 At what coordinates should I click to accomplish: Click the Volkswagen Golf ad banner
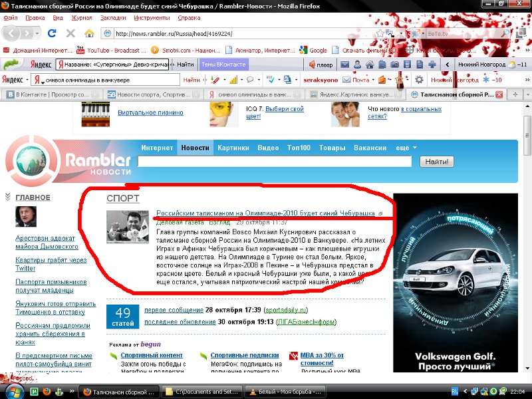(x=456, y=283)
